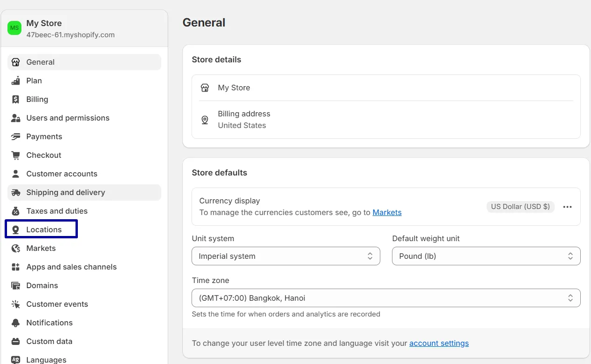The height and width of the screenshot is (364, 591).
Task: Click the Locations pin icon in sidebar
Action: [16, 229]
